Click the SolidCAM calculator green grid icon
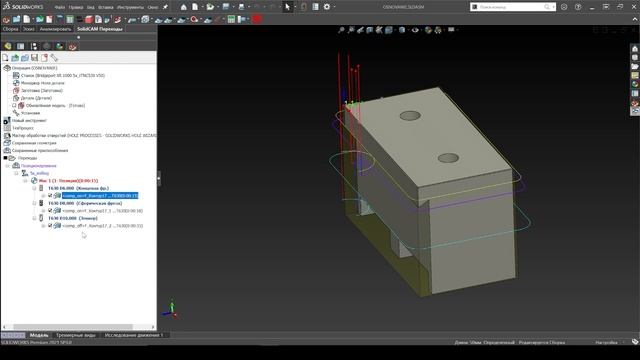The height and width of the screenshot is (360, 640). click(231, 19)
